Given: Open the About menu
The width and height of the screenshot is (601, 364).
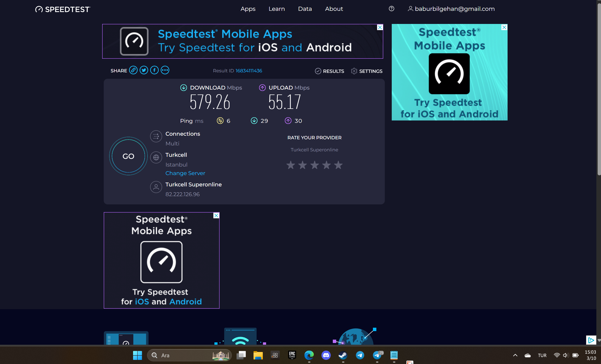Looking at the screenshot, I should [x=334, y=9].
